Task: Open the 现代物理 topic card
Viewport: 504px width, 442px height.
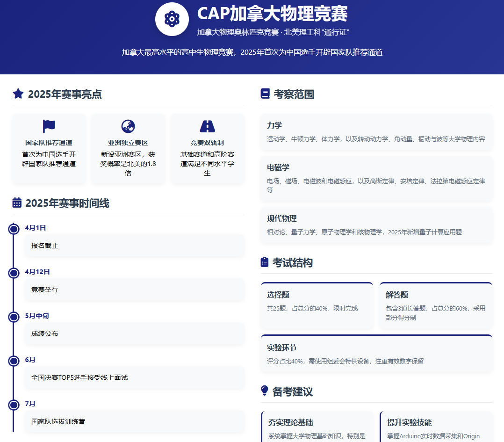Action: coord(376,225)
